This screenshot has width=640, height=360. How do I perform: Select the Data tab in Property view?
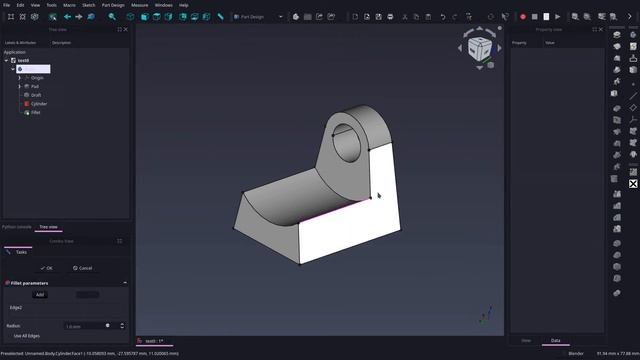point(556,340)
